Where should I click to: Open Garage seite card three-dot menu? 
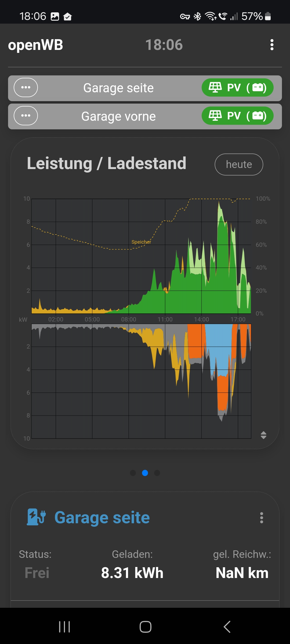point(262,518)
